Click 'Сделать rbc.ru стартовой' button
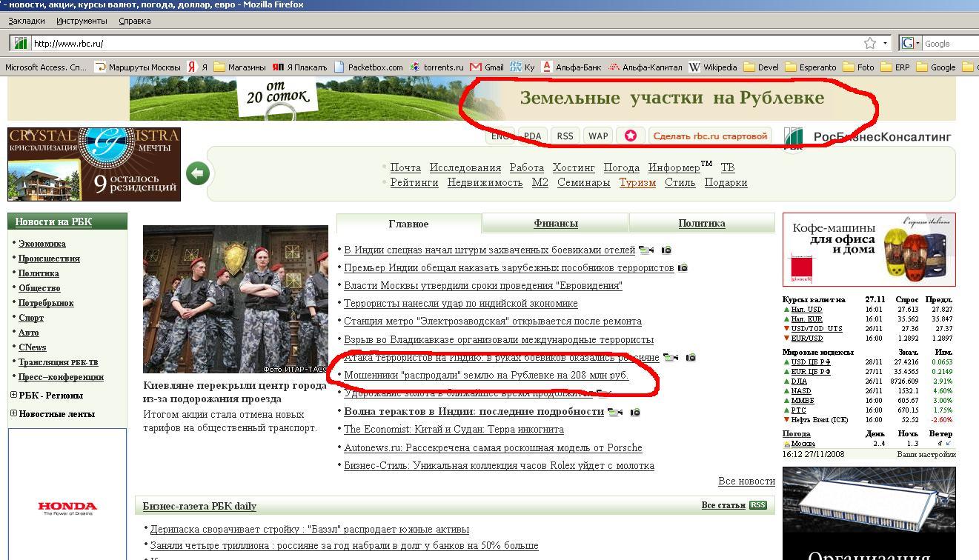This screenshot has width=979, height=560. [x=710, y=136]
